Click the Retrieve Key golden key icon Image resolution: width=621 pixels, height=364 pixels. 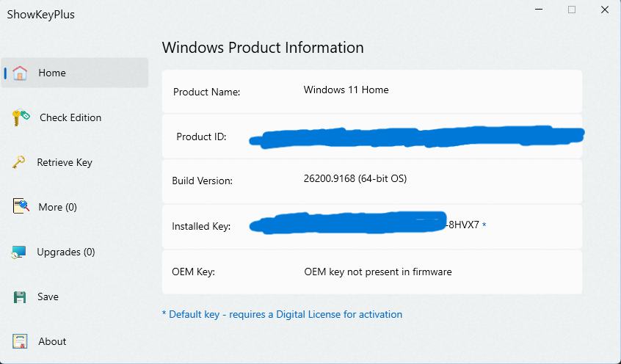pyautogui.click(x=18, y=162)
